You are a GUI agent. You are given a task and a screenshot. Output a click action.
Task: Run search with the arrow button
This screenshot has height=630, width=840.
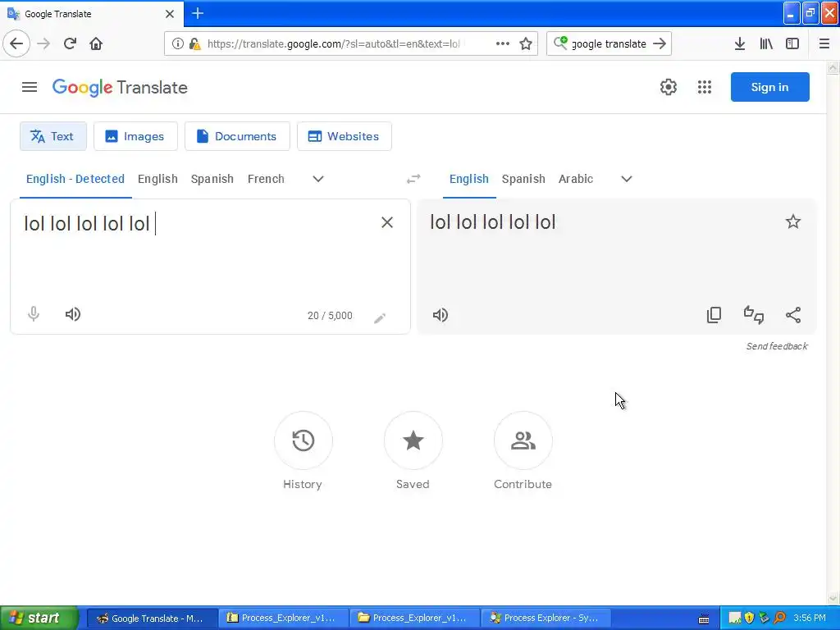pyautogui.click(x=660, y=43)
